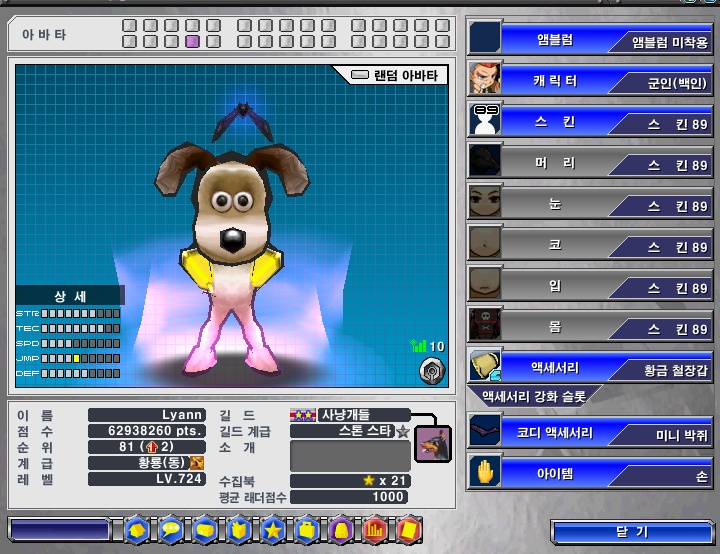Click the 몸 body skull icon
The height and width of the screenshot is (554, 720).
[x=485, y=324]
